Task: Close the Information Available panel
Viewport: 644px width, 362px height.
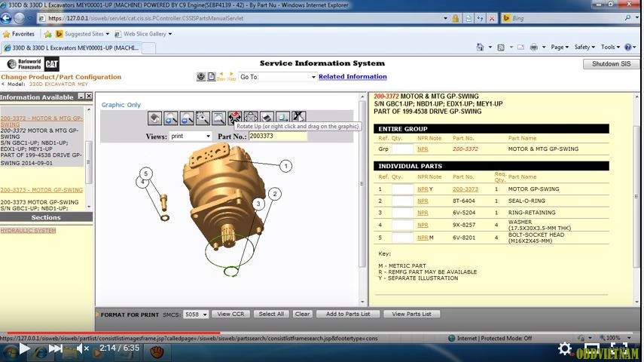Action: (x=88, y=97)
